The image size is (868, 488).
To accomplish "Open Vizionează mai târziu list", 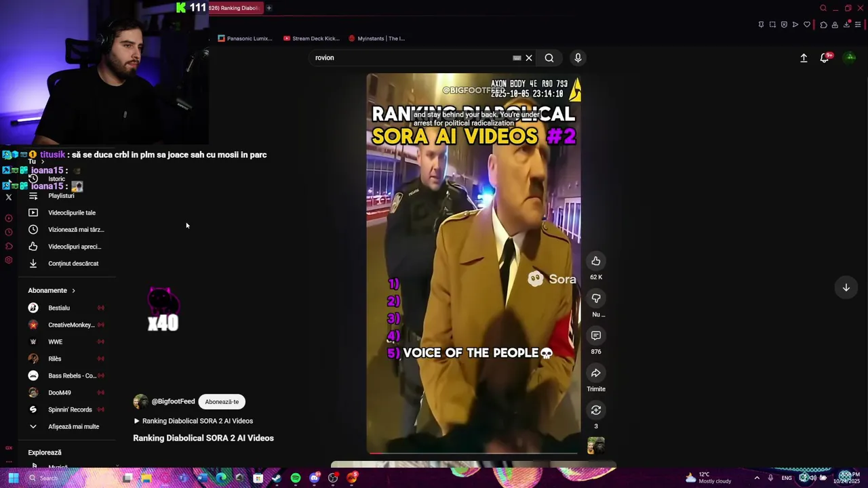I will [x=66, y=230].
